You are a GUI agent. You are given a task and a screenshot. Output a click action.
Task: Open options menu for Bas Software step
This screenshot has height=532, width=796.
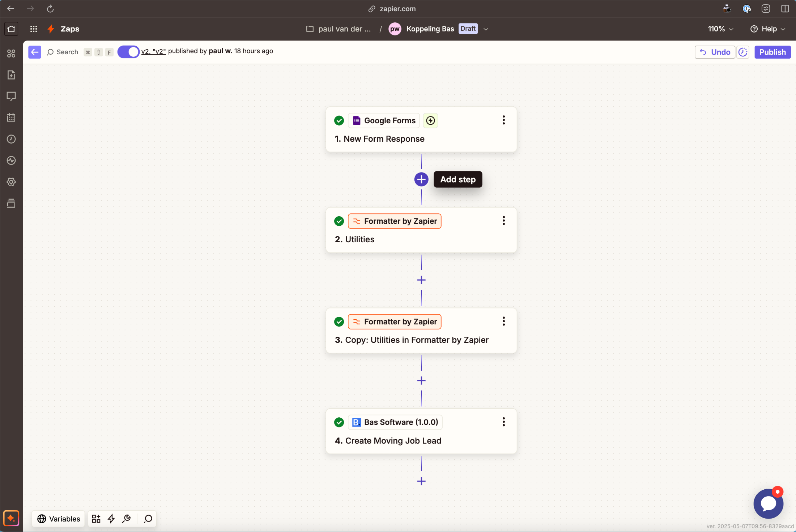[504, 422]
